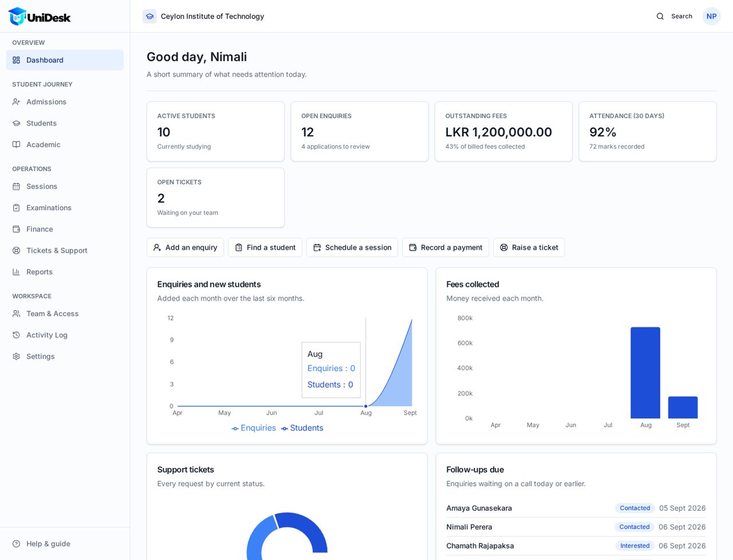Click the Sessions calendar icon in sidebar
This screenshot has height=560, width=733.
click(17, 187)
